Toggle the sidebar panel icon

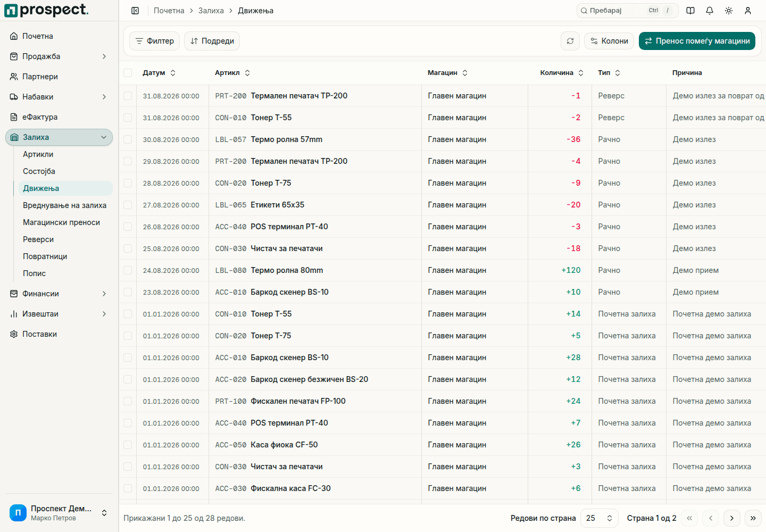click(x=135, y=11)
